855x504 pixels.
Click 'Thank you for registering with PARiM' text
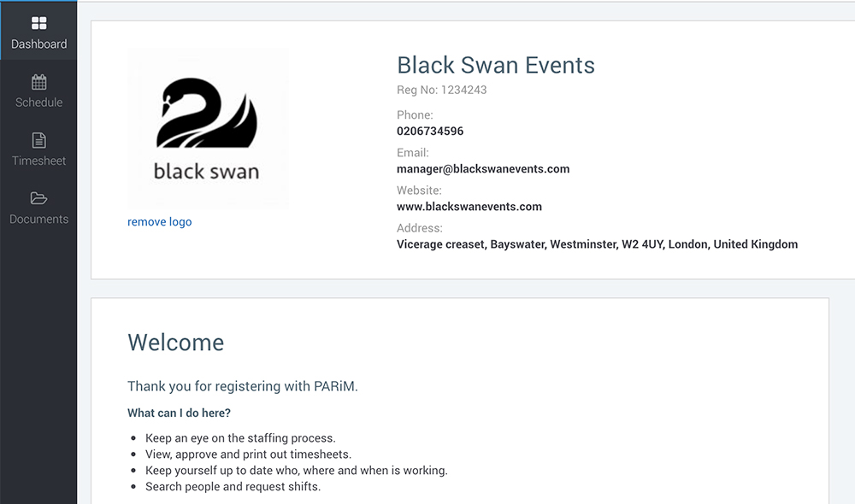243,386
